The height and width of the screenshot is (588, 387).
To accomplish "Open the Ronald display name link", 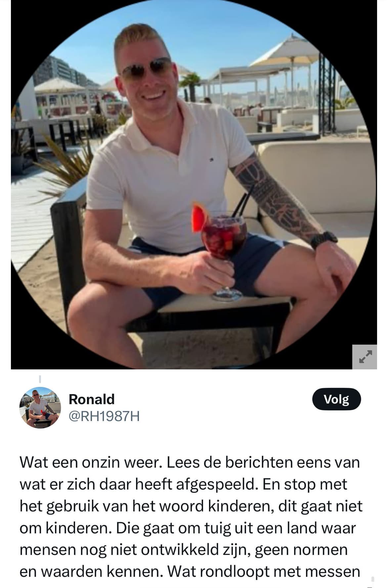I will [x=92, y=399].
